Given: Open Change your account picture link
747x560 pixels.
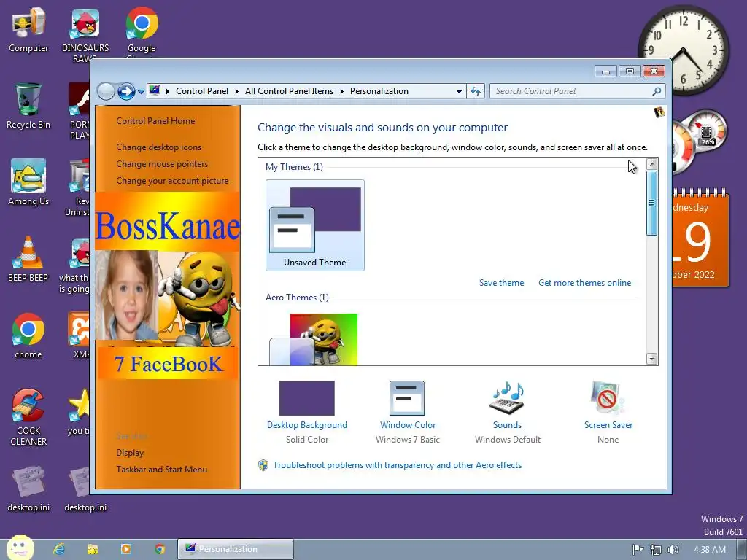Looking at the screenshot, I should pyautogui.click(x=172, y=181).
